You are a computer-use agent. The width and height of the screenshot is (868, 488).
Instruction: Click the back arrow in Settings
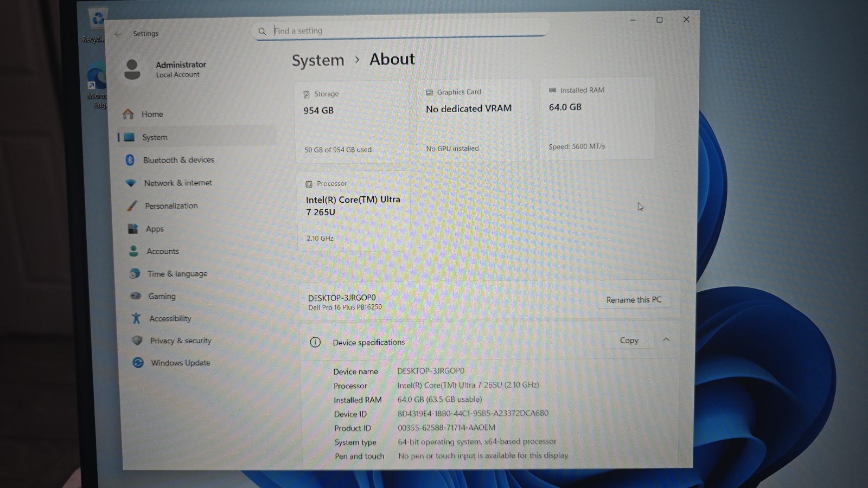click(x=118, y=34)
